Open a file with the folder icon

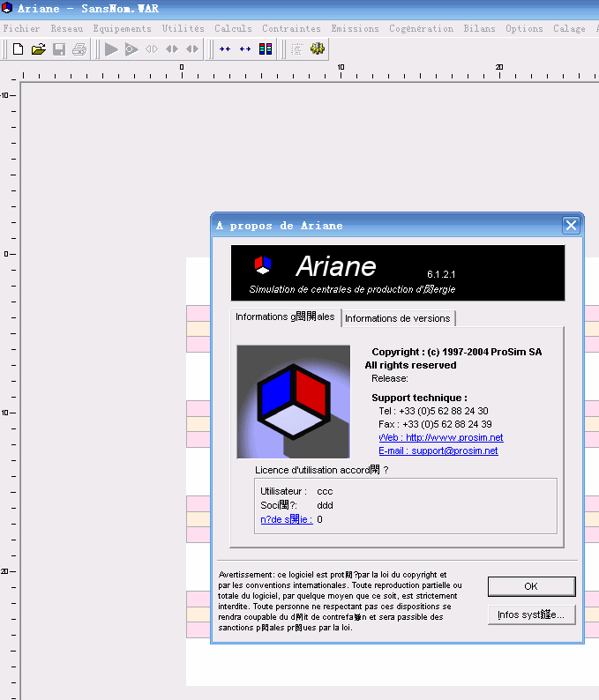pos(39,49)
